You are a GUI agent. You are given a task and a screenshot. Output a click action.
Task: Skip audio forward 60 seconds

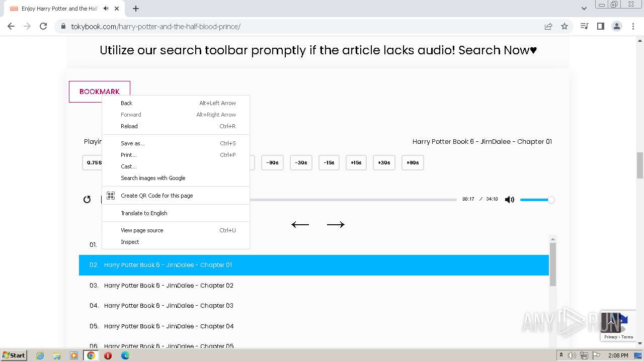pos(413,162)
